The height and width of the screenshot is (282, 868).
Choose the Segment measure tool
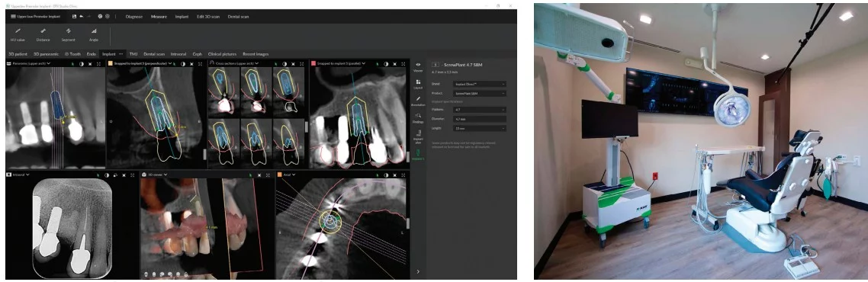[x=68, y=35]
